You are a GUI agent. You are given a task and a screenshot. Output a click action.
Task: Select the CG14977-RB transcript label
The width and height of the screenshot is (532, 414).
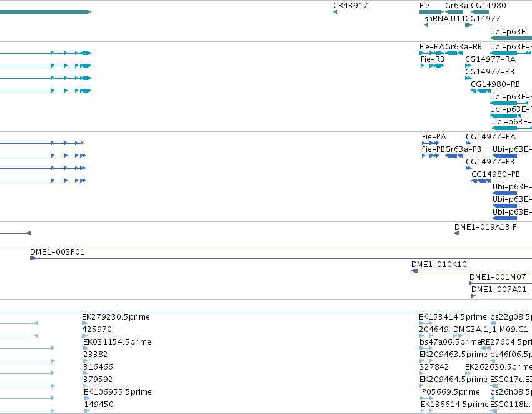(489, 71)
